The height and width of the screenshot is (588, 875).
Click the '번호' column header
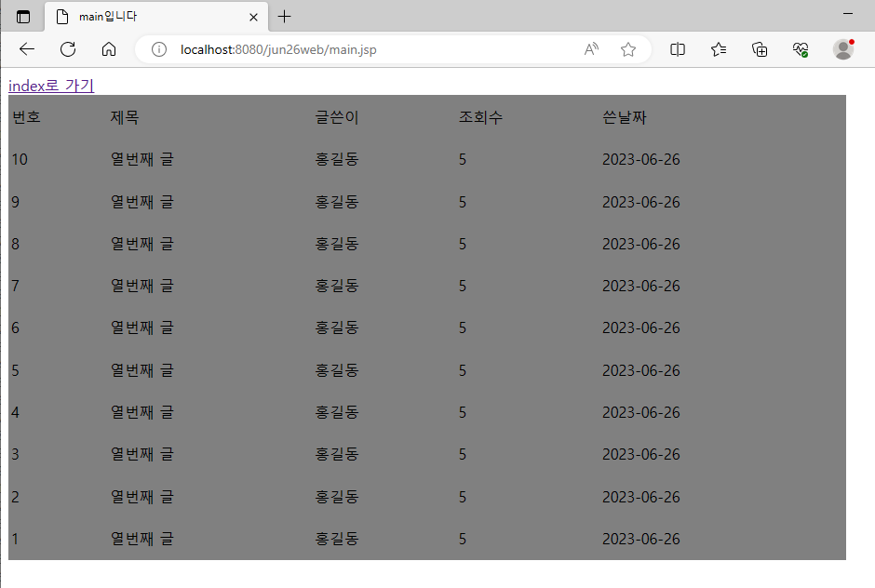coord(26,117)
